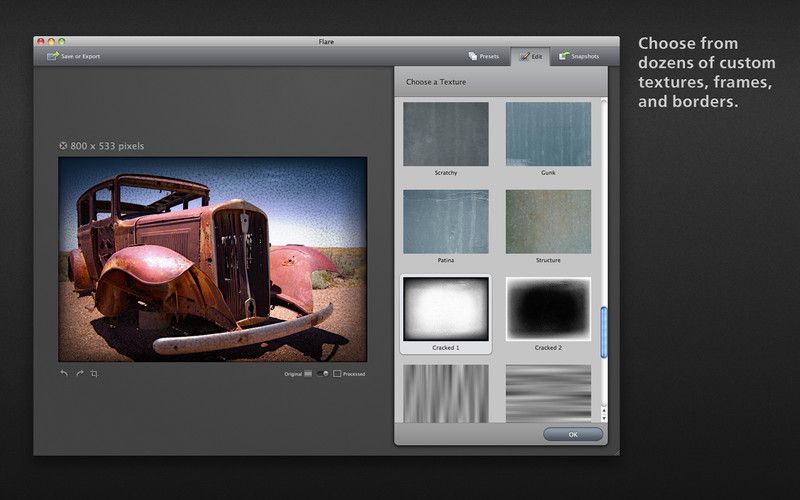The height and width of the screenshot is (500, 800).
Task: Choose the Structure texture
Action: point(548,221)
